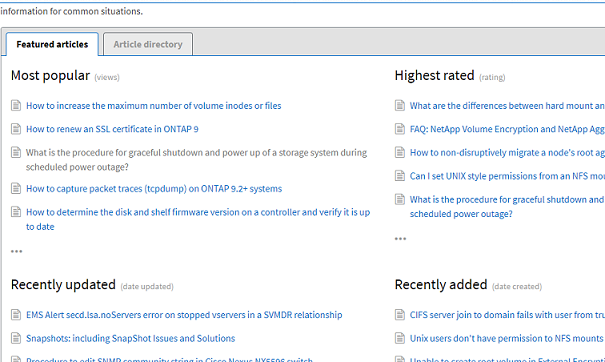The image size is (605, 362).
Task: Open graceful shutdown procedure article under Most popular
Action: pyautogui.click(x=196, y=160)
